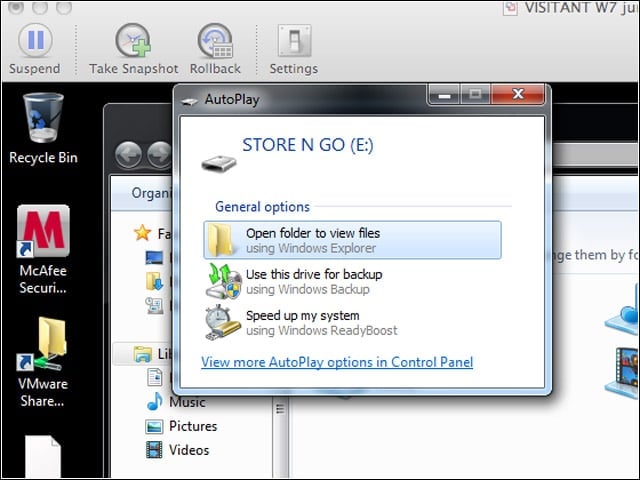Minimize the AutoPlay dialog
Image resolution: width=640 pixels, height=480 pixels.
point(444,94)
